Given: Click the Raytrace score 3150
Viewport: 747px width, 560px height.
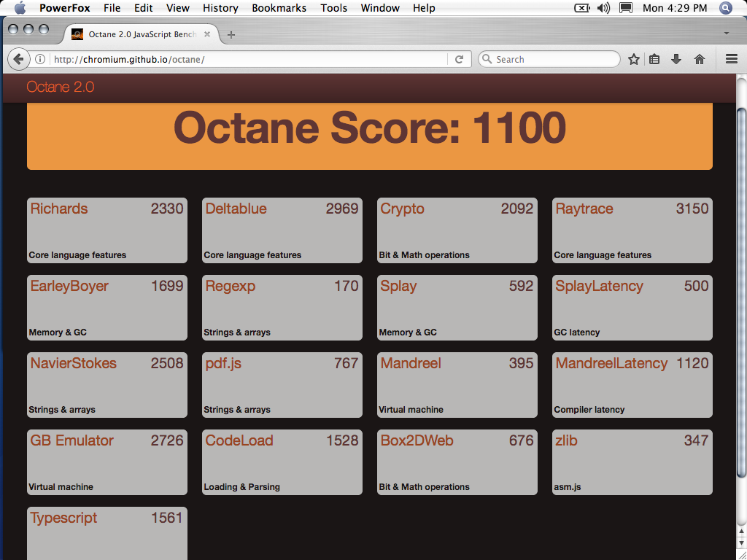Looking at the screenshot, I should click(692, 209).
